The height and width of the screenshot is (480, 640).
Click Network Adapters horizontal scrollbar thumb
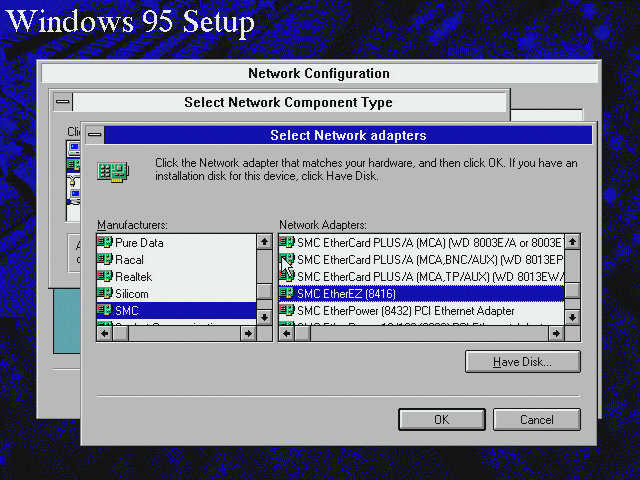click(x=302, y=333)
